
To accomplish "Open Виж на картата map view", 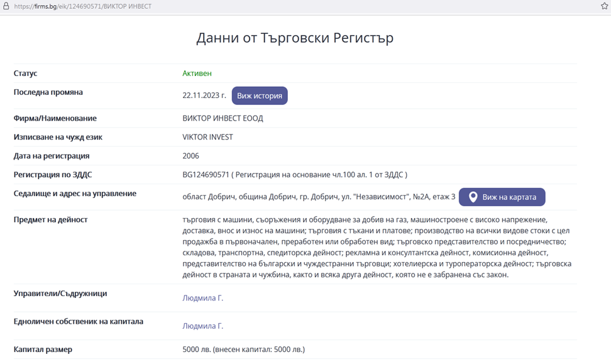I will (502, 197).
